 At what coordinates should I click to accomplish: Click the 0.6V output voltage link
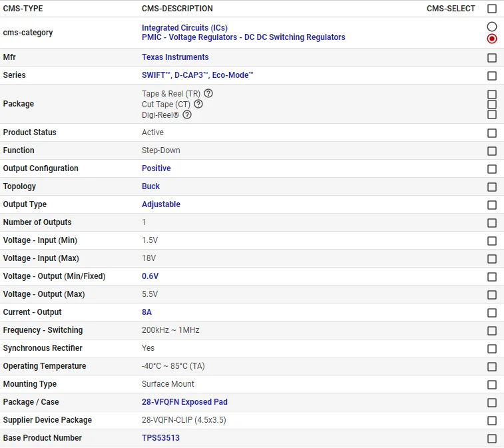150,276
